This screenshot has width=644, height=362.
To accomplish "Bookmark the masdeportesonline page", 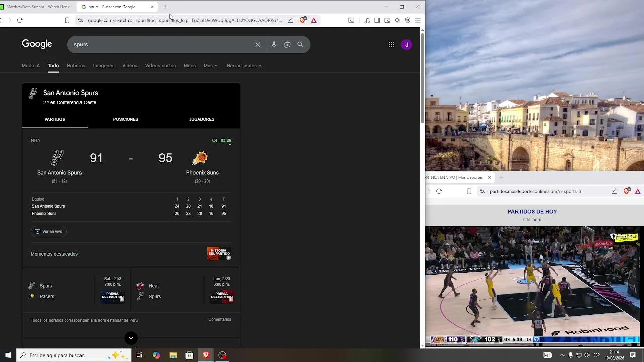I will [x=469, y=191].
